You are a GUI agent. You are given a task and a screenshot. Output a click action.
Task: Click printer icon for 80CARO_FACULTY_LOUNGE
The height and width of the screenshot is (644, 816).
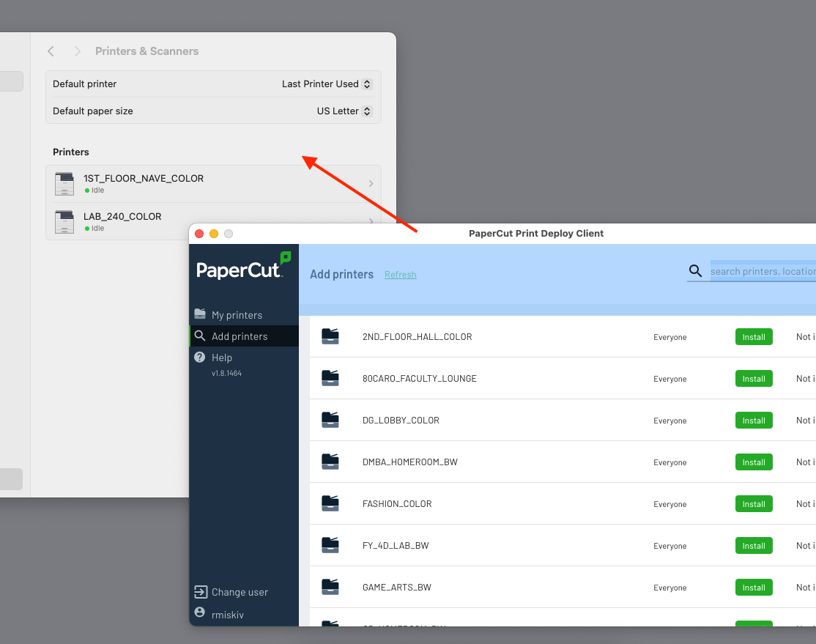[330, 378]
